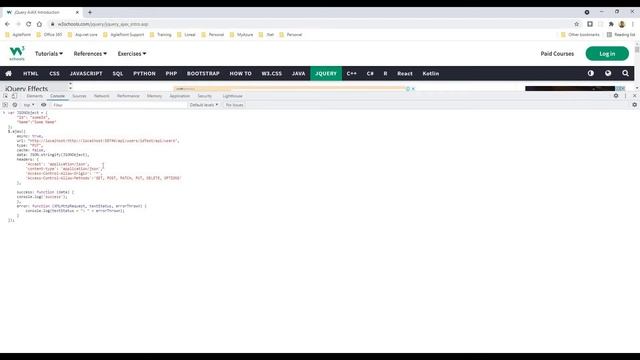Open DevTools more options menu

[x=625, y=96]
